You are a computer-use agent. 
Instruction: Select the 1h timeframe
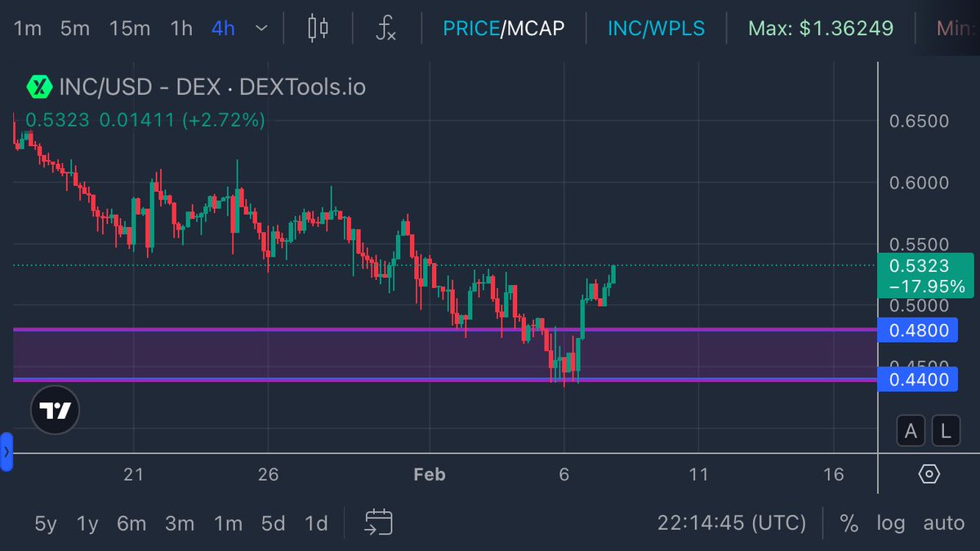pyautogui.click(x=181, y=29)
